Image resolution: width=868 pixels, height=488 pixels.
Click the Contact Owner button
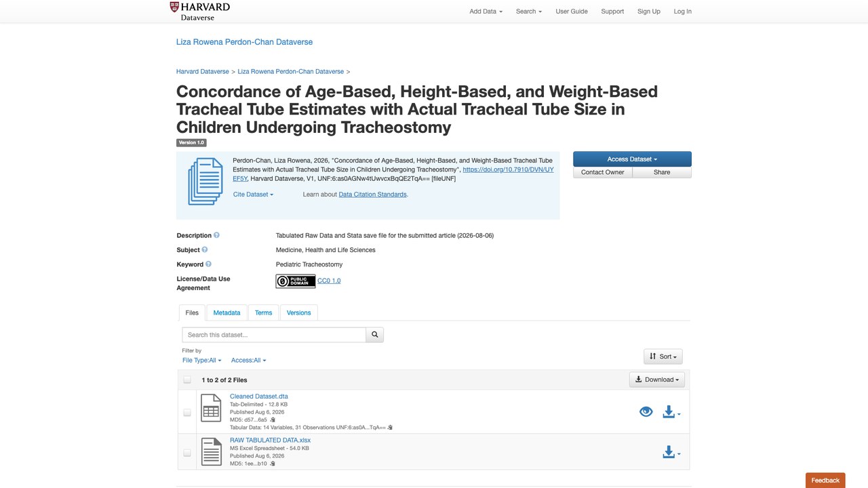point(603,172)
